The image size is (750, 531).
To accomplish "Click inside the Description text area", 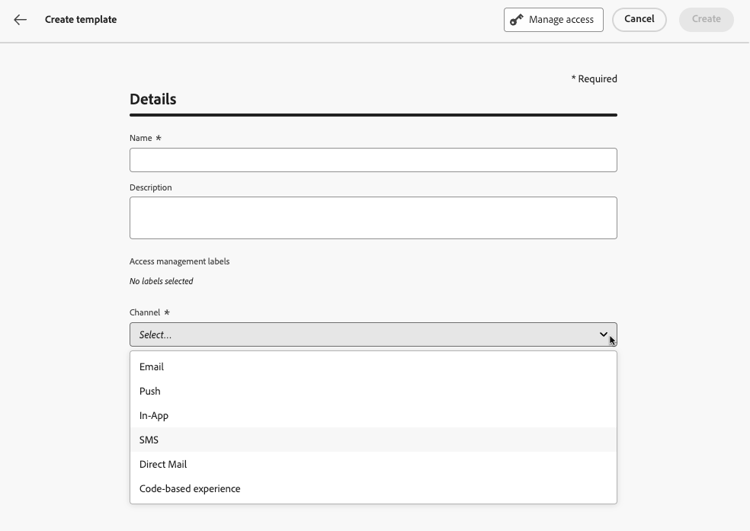I will click(373, 218).
